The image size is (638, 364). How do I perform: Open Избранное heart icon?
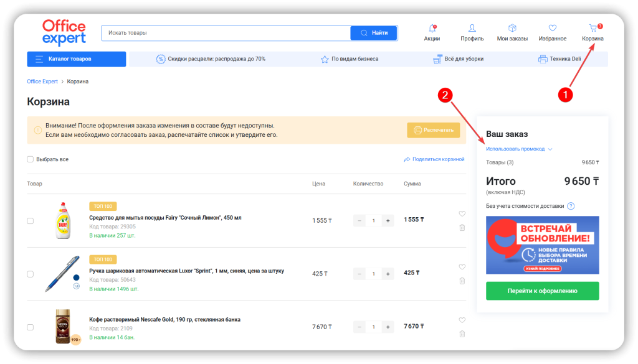[x=552, y=28]
